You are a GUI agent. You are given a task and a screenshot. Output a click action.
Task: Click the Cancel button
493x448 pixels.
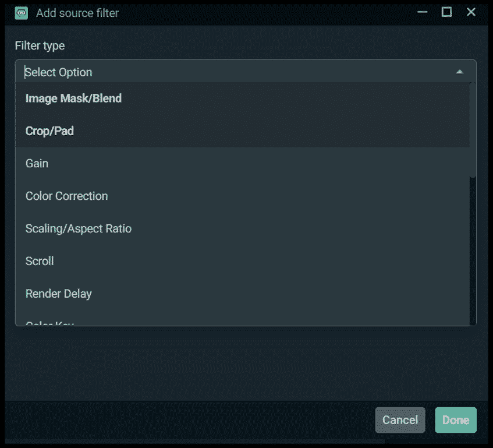point(400,420)
